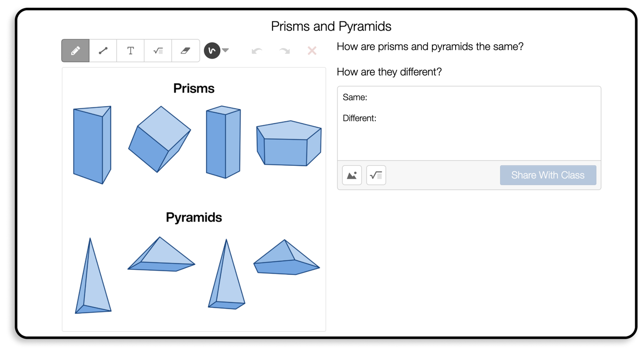Select the eraser tool
The width and height of the screenshot is (644, 350).
click(x=185, y=50)
